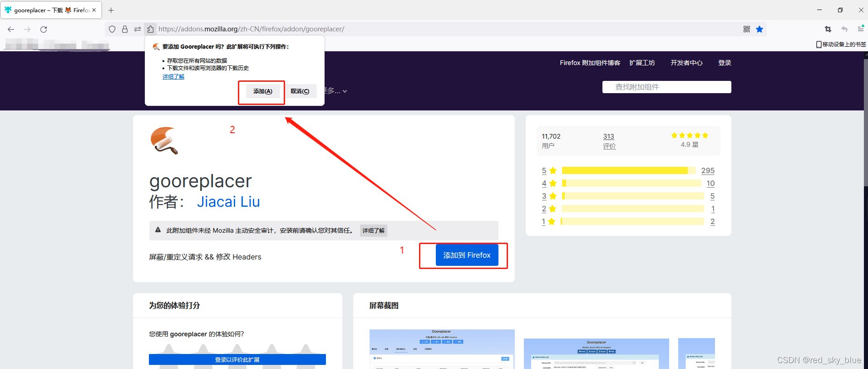Click the padlock site security icon
This screenshot has height=369, width=868.
(125, 29)
